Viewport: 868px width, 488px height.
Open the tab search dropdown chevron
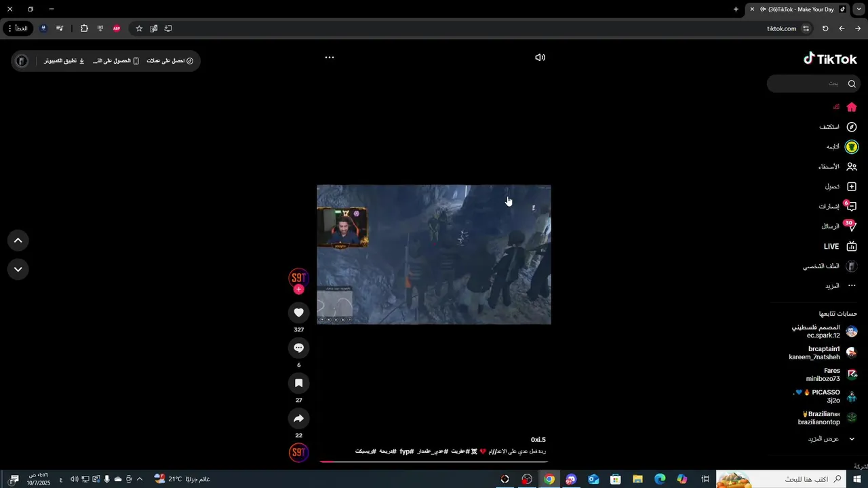pos(859,9)
